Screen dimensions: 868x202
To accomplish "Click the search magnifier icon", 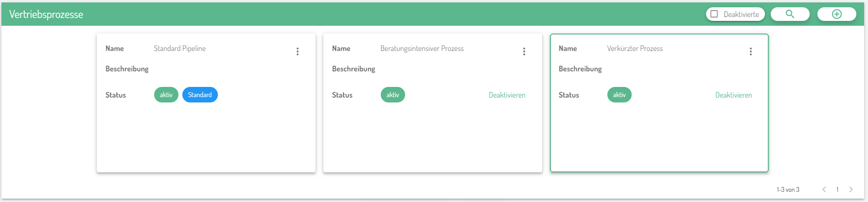I will tap(790, 14).
